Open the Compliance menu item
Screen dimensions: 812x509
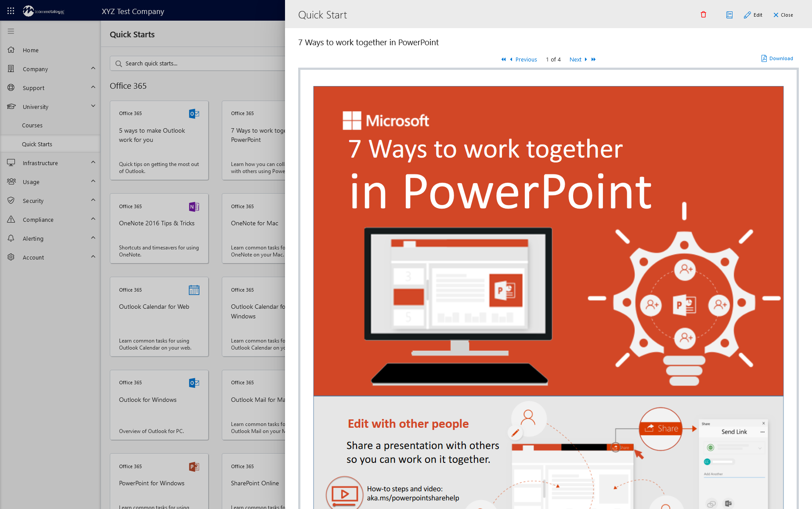(x=50, y=220)
